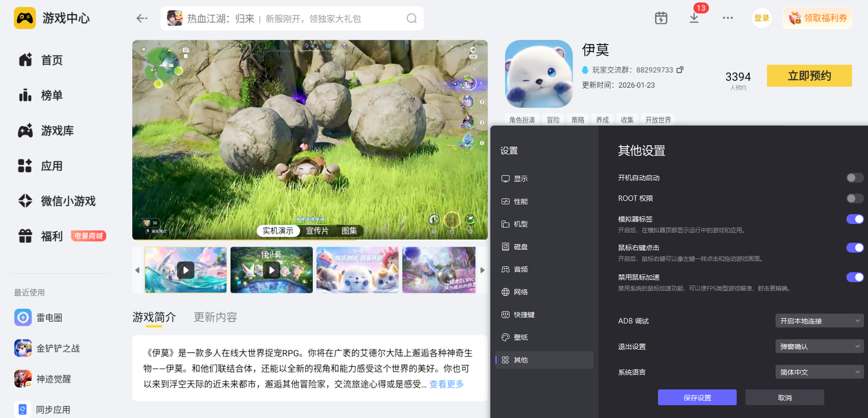Click the search input field
Viewport: 868px width, 418px height.
(x=292, y=18)
